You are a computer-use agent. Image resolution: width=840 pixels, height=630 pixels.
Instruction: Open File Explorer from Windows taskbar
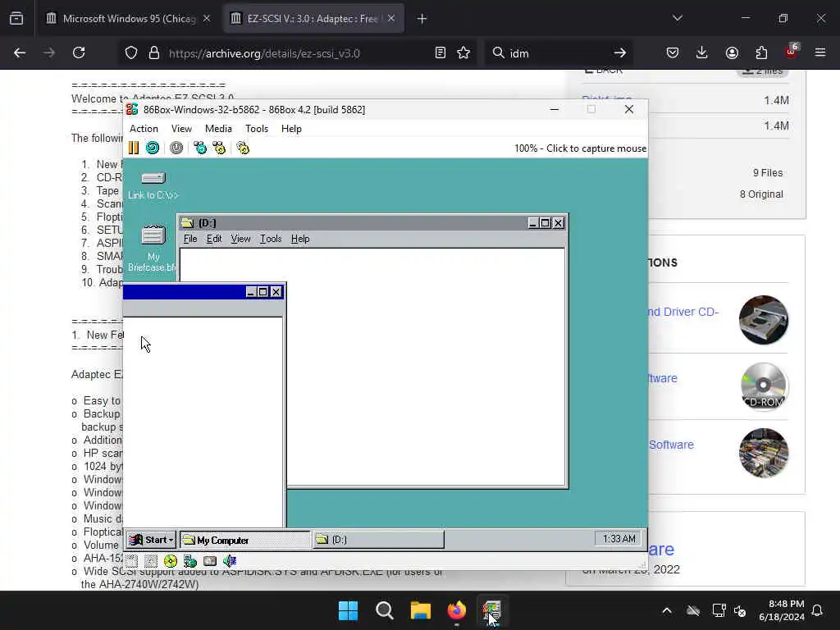pyautogui.click(x=421, y=610)
